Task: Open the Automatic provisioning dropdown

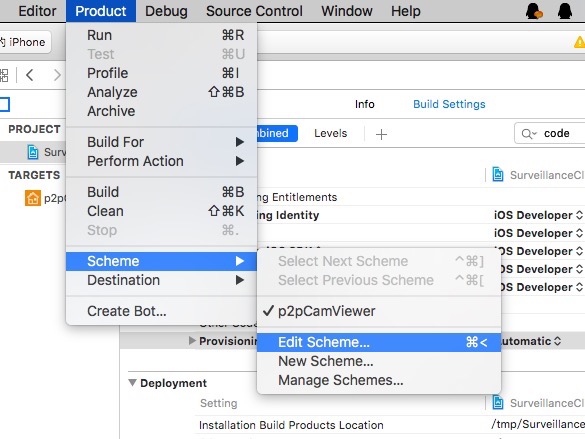Action: [531, 341]
